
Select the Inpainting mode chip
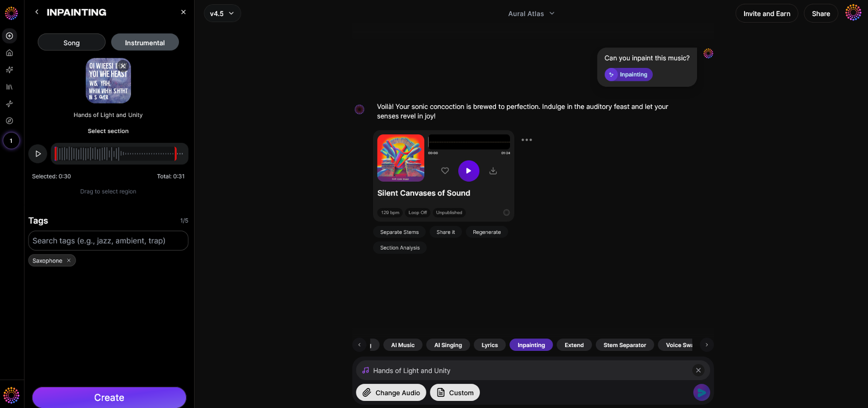tap(531, 345)
